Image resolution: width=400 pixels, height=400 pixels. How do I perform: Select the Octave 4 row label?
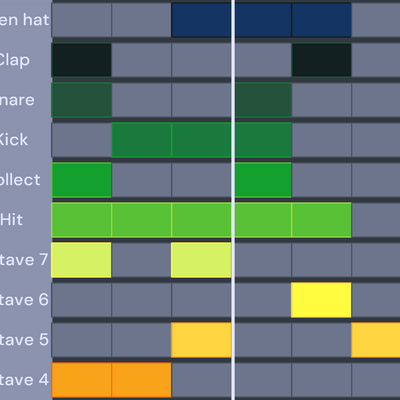pos(24,380)
